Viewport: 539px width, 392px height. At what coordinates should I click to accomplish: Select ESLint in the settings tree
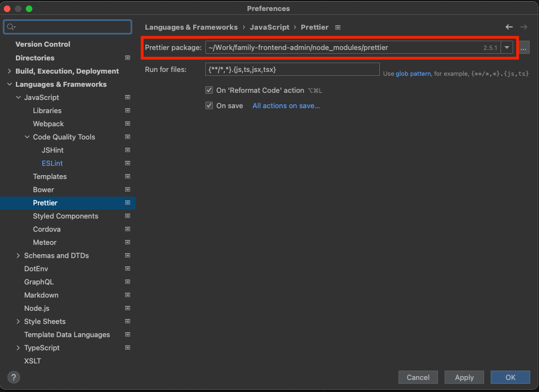(52, 164)
